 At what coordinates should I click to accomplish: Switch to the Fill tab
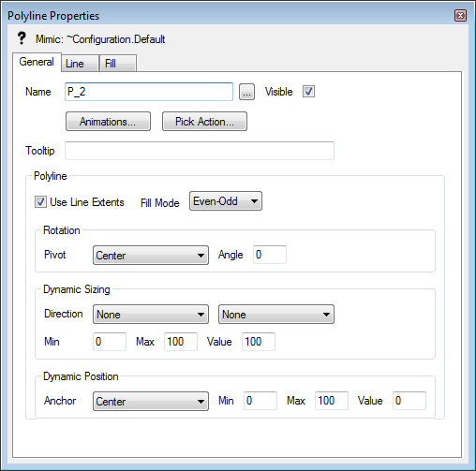point(118,64)
